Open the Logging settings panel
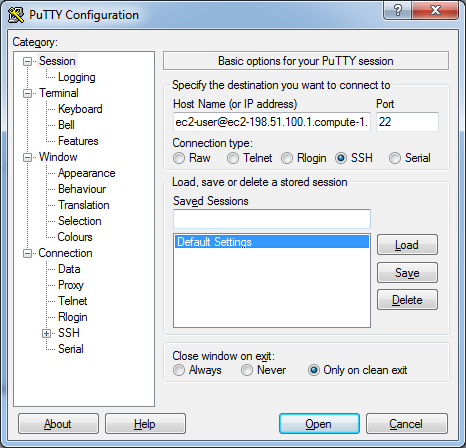The image size is (466, 448). pyautogui.click(x=77, y=77)
